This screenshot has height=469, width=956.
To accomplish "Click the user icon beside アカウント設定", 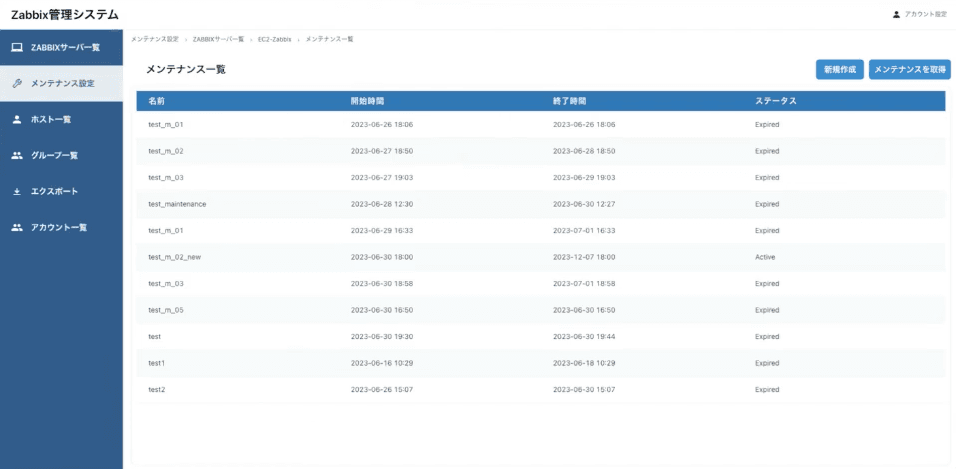I will pos(896,14).
